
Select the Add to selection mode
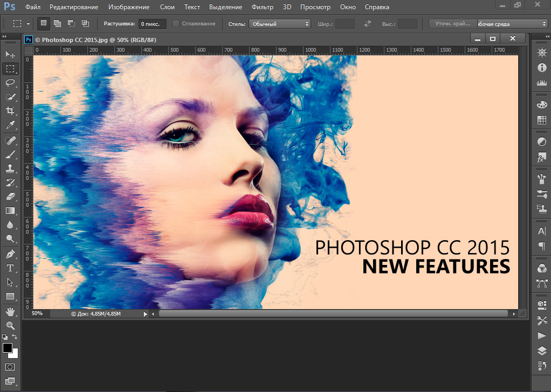pyautogui.click(x=58, y=24)
